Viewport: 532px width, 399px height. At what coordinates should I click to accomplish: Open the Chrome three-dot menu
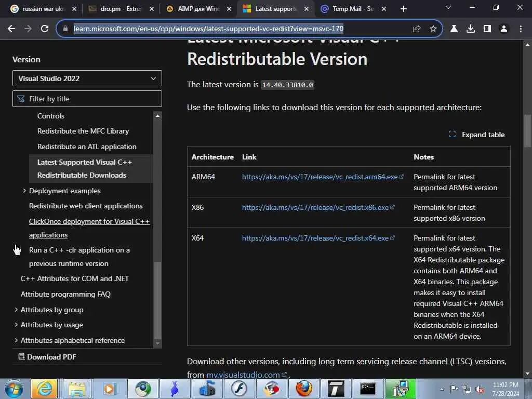[521, 29]
